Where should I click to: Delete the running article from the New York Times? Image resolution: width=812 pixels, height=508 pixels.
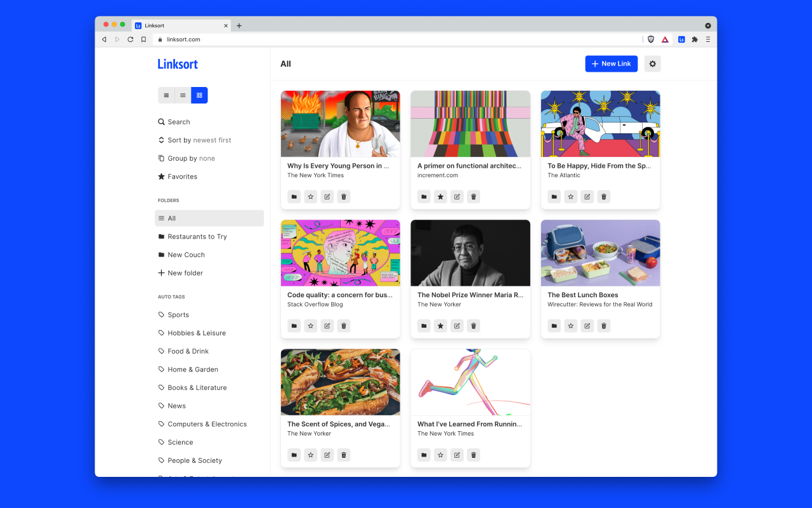(473, 455)
